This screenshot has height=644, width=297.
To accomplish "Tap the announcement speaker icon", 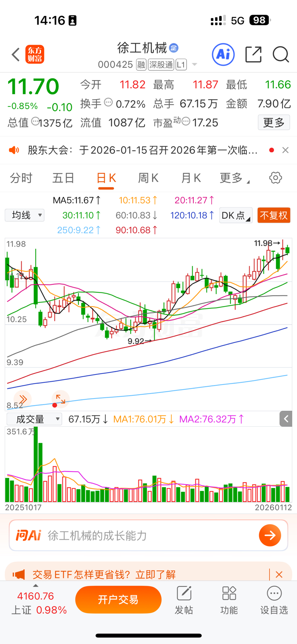I will pos(14,150).
